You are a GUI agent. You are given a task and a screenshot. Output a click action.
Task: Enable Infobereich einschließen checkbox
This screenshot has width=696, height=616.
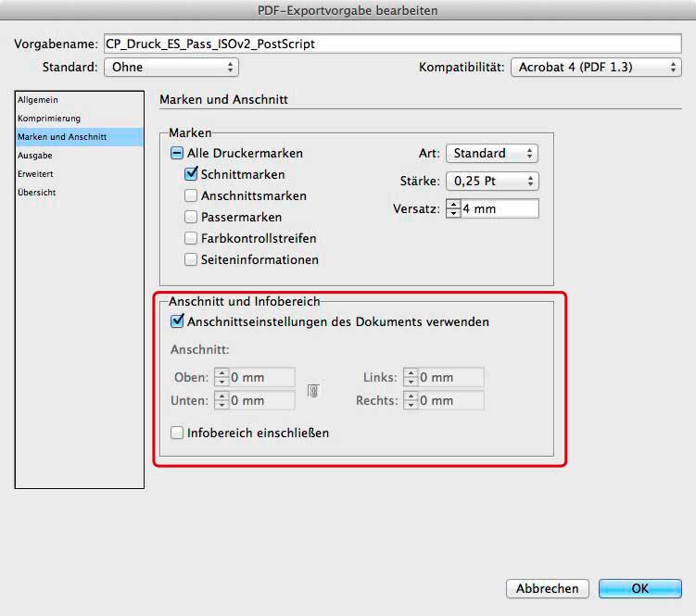tap(177, 433)
